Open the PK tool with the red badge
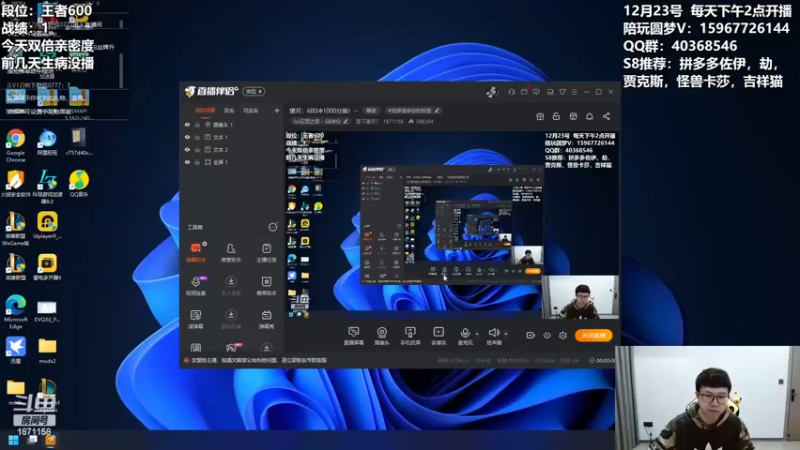The image size is (800, 450). pos(232,348)
